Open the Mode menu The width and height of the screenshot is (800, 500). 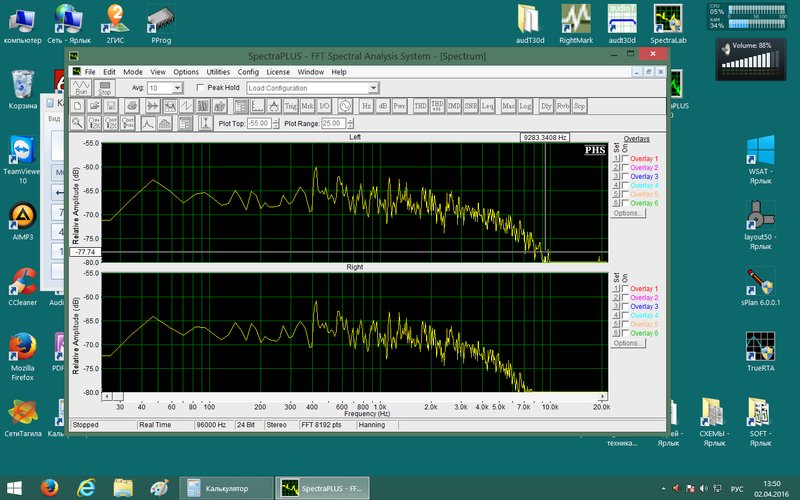(133, 72)
